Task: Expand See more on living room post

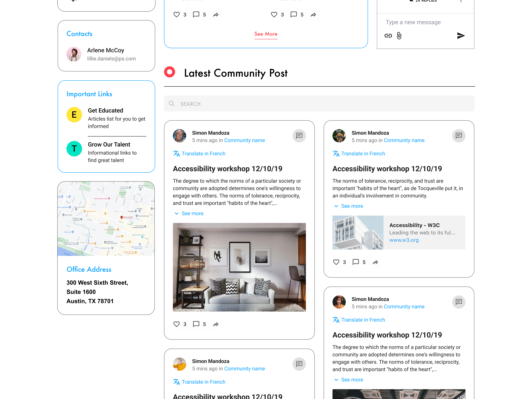Action: coord(192,214)
